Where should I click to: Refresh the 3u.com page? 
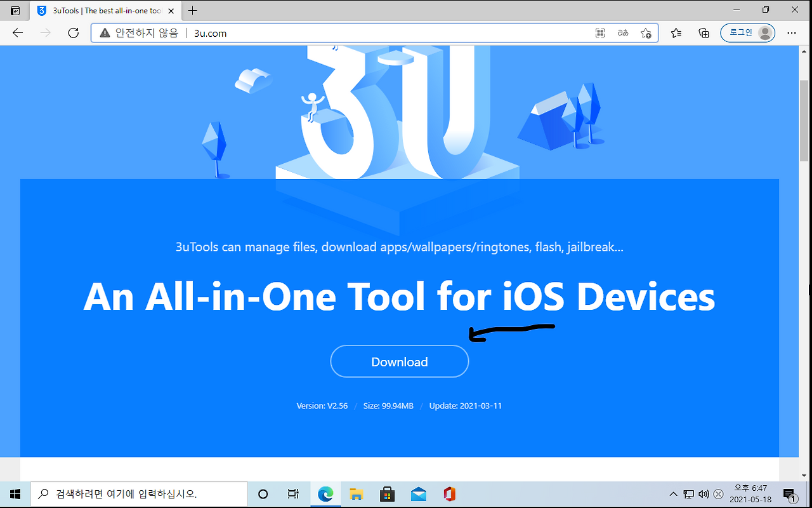74,33
